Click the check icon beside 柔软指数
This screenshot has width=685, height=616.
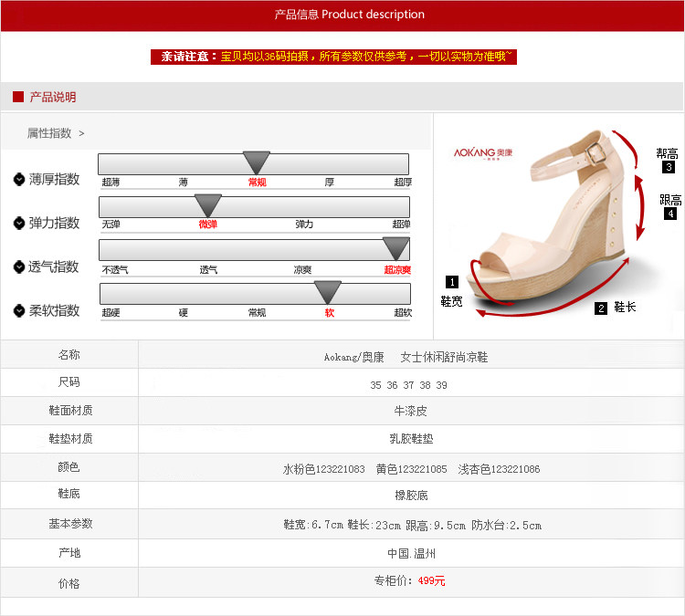pos(19,310)
